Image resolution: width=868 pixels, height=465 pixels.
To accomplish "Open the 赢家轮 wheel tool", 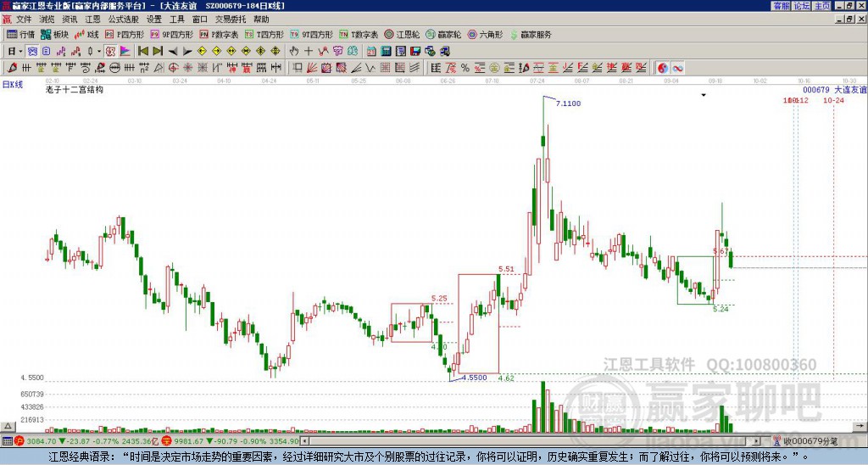I will (443, 34).
